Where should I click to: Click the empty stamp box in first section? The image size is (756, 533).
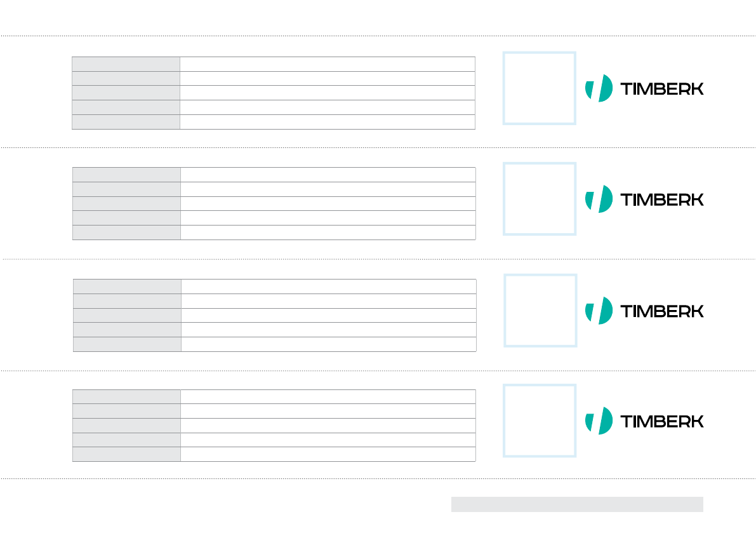pyautogui.click(x=540, y=88)
